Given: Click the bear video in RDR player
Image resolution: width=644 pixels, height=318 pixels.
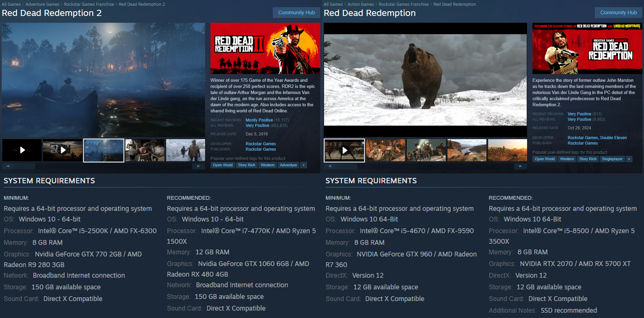Looking at the screenshot, I should 425,80.
